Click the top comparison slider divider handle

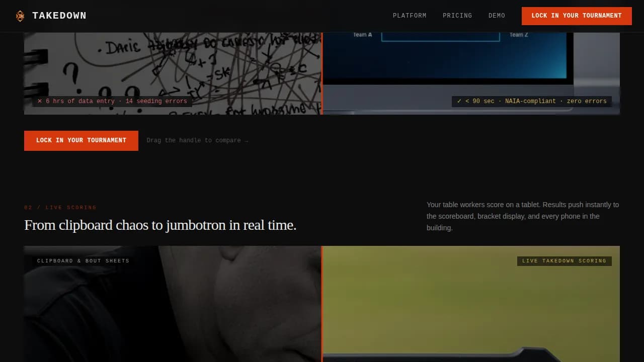(x=322, y=73)
